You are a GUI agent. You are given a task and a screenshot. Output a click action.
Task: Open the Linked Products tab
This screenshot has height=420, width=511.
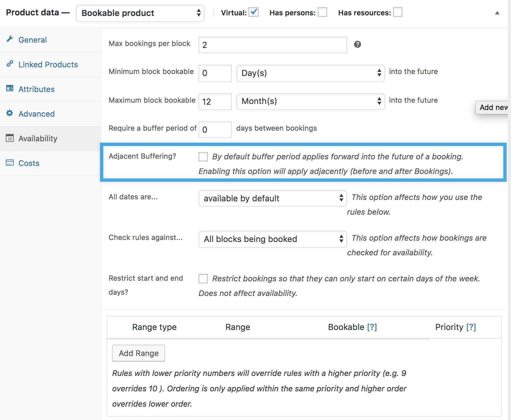(x=48, y=65)
